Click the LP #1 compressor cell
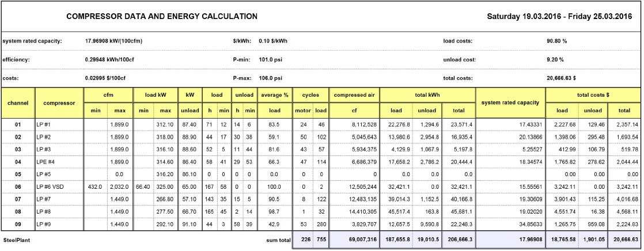 [59, 124]
